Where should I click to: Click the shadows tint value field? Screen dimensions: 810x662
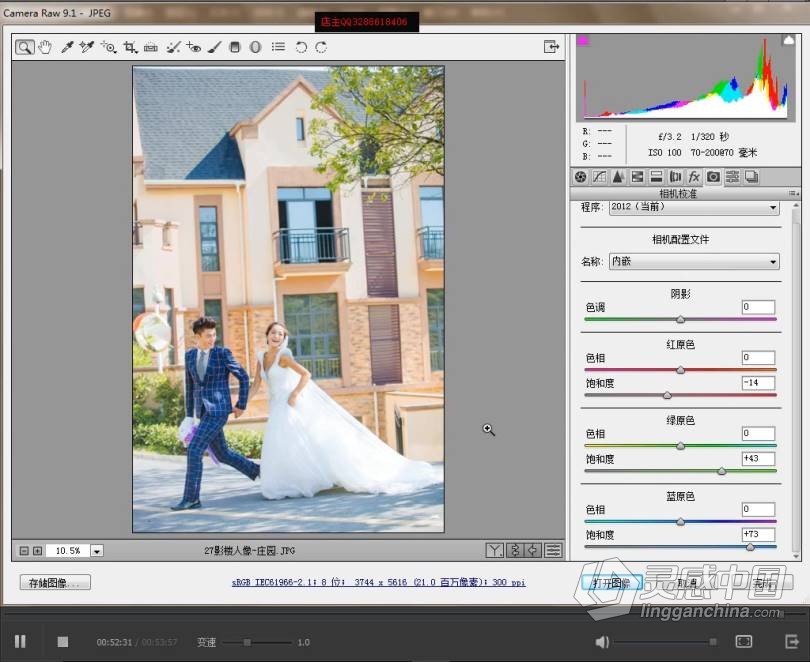click(x=758, y=307)
